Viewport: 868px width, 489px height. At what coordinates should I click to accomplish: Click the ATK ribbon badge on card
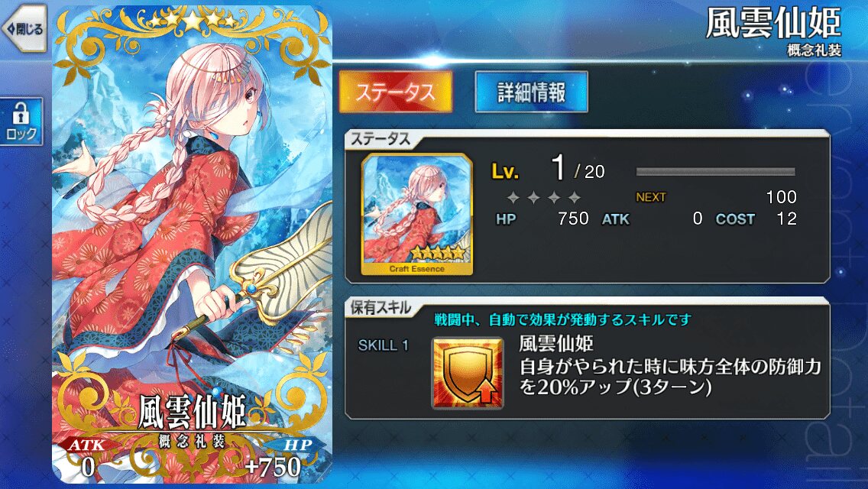[x=87, y=445]
